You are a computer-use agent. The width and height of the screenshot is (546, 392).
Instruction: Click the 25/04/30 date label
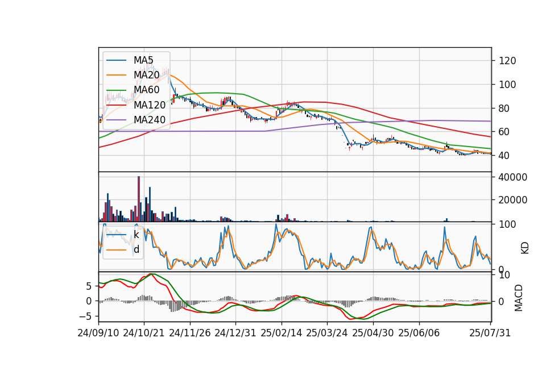tap(373, 333)
